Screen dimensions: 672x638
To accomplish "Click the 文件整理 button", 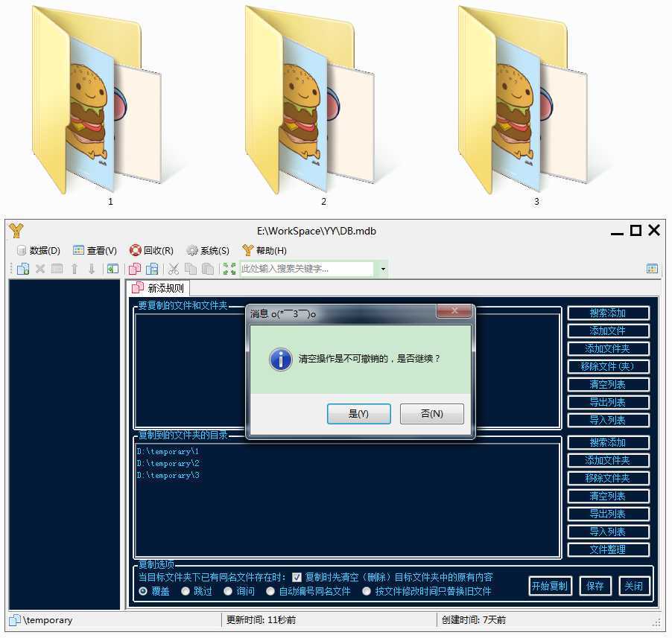I will [x=608, y=550].
